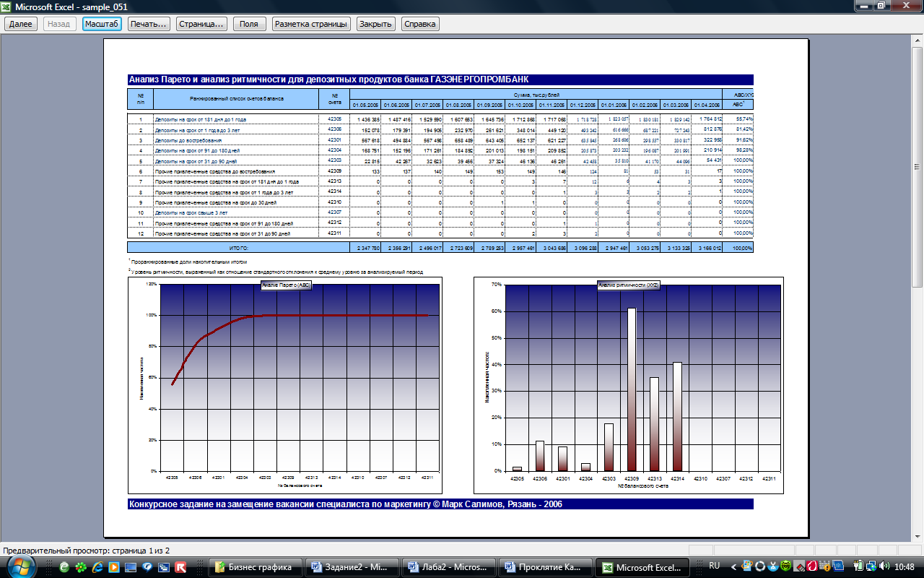Click Switch between windows quick launch icon
This screenshot has height=578, width=924.
coord(164,567)
